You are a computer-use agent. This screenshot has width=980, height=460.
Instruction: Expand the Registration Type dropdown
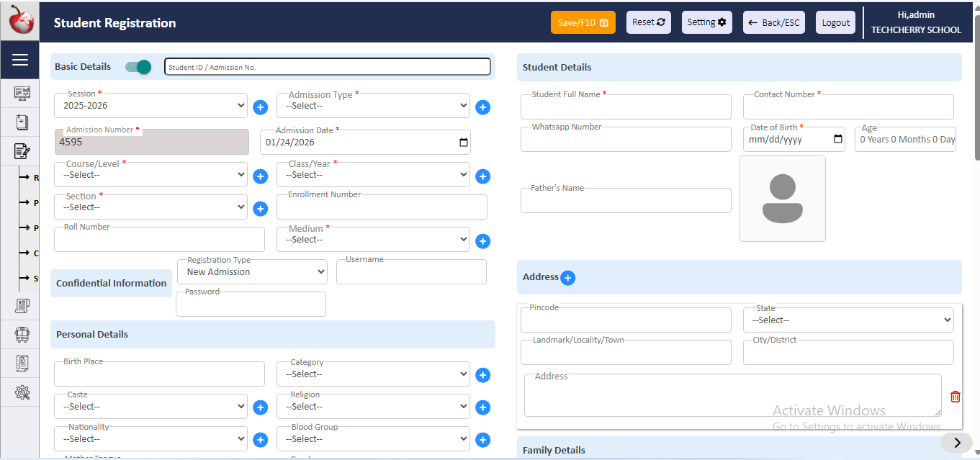tap(251, 272)
